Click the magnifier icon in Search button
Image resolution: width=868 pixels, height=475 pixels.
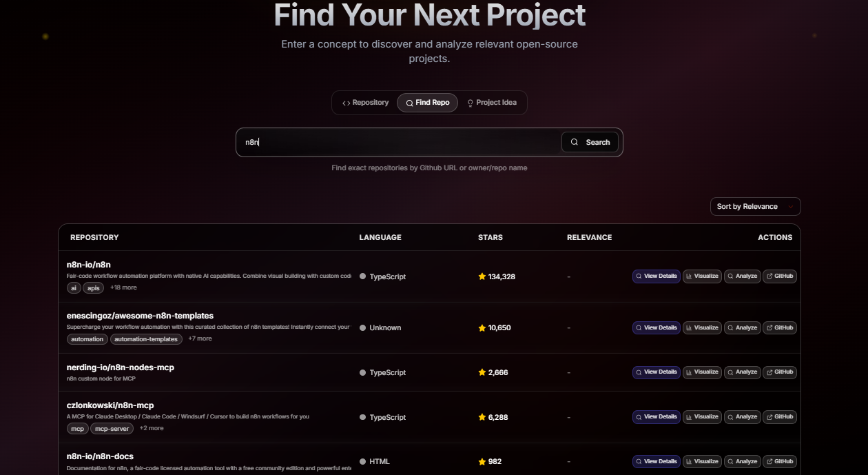click(575, 142)
